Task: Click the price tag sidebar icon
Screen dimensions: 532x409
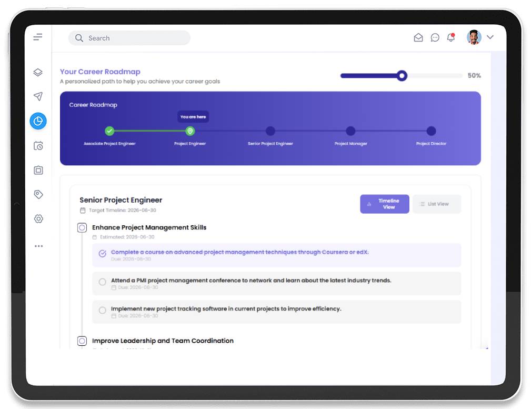Action: 38,194
